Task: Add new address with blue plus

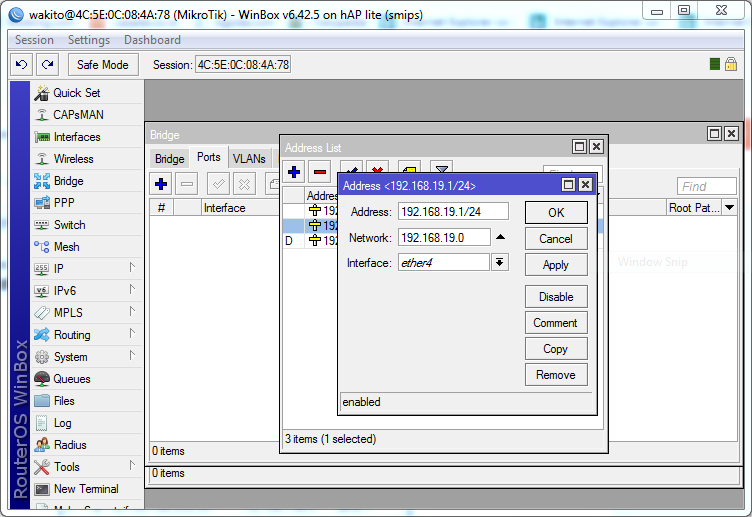Action: coord(294,172)
